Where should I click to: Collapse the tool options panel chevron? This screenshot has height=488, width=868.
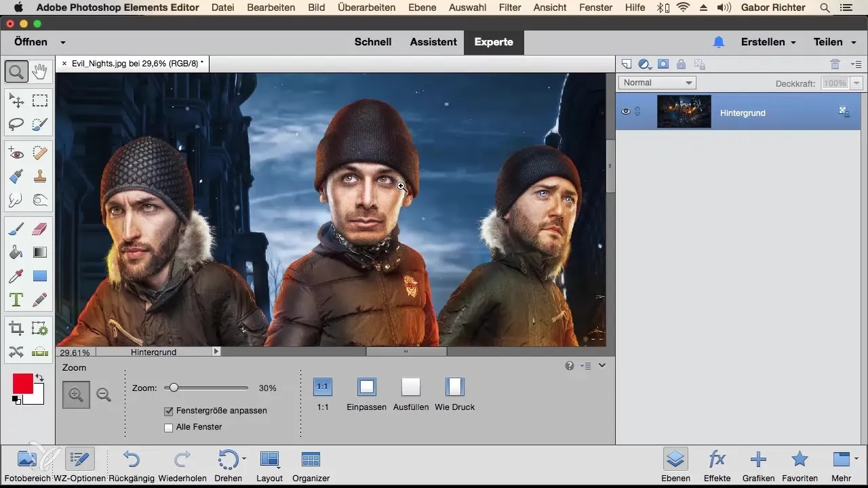[602, 365]
